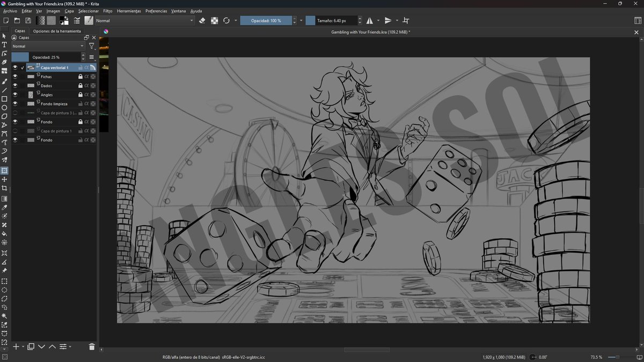Select the Freehand Brush tool
644x362 pixels.
tap(4, 81)
